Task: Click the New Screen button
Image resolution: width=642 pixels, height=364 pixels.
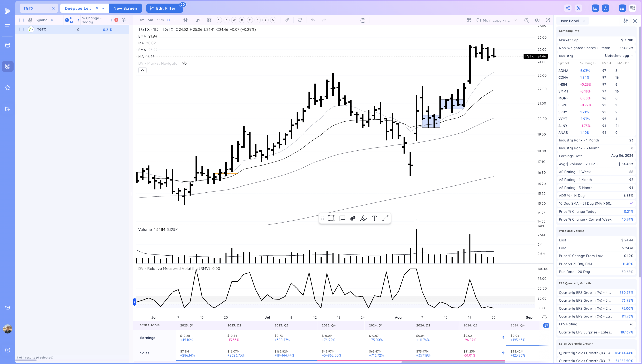Action: click(125, 8)
